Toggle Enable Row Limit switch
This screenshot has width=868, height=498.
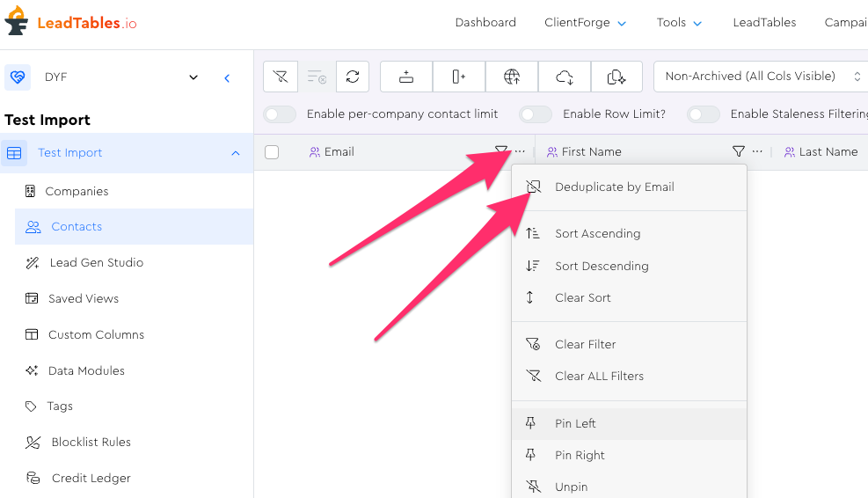point(536,114)
